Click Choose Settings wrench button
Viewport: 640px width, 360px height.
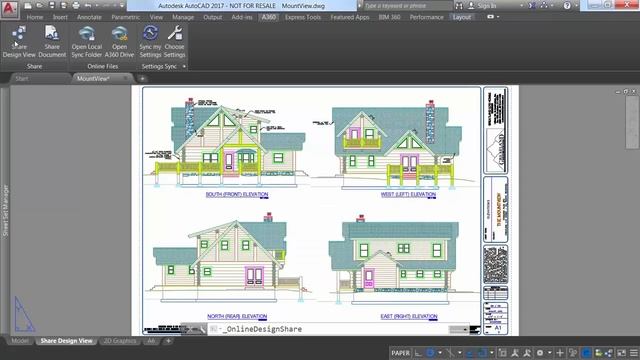[175, 42]
